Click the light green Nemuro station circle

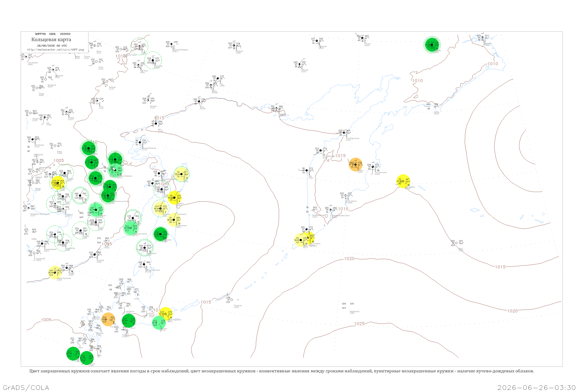coord(159,322)
